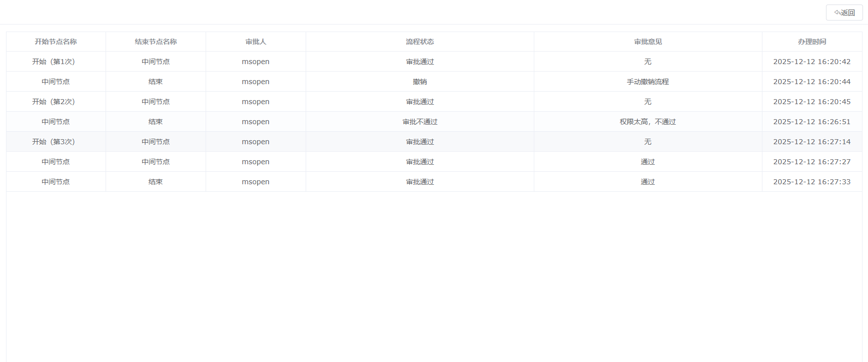
Task: Select the 开始节点名称 column header
Action: 56,42
